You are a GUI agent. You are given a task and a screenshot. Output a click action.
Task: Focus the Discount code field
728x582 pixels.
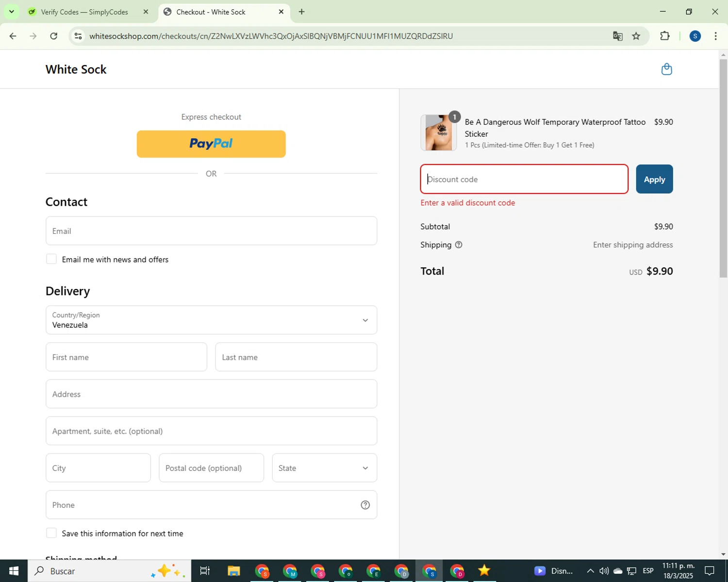524,179
